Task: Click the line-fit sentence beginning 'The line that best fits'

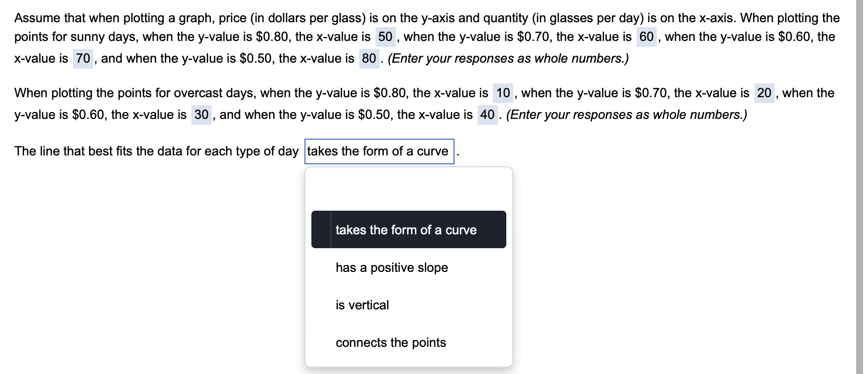Action: [x=148, y=151]
